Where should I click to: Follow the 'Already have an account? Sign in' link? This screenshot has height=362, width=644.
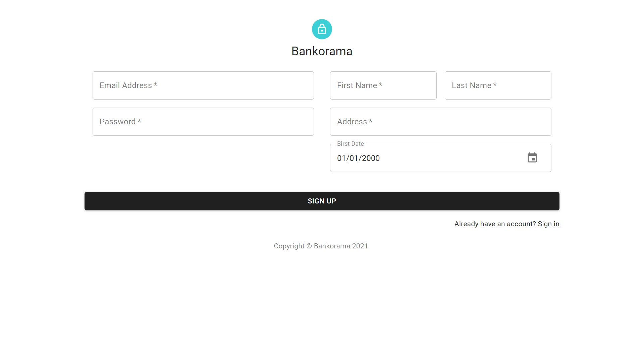[x=507, y=224]
